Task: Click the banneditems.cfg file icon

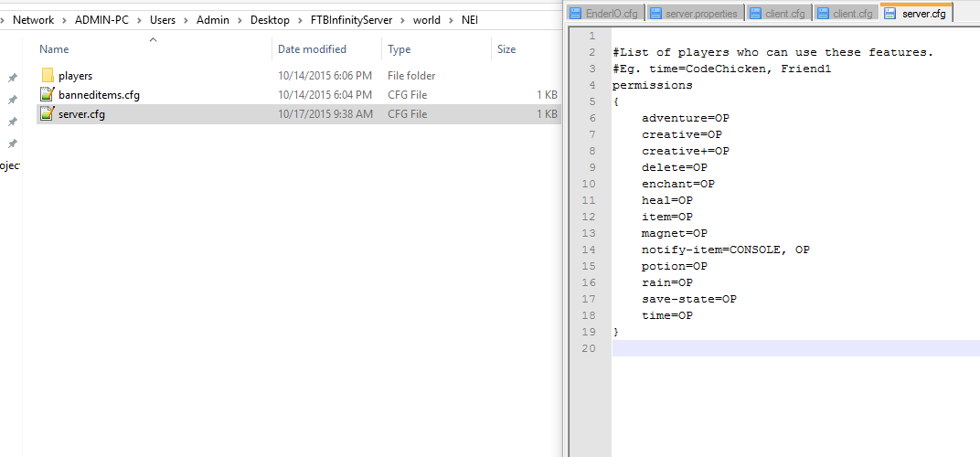Action: pyautogui.click(x=48, y=95)
